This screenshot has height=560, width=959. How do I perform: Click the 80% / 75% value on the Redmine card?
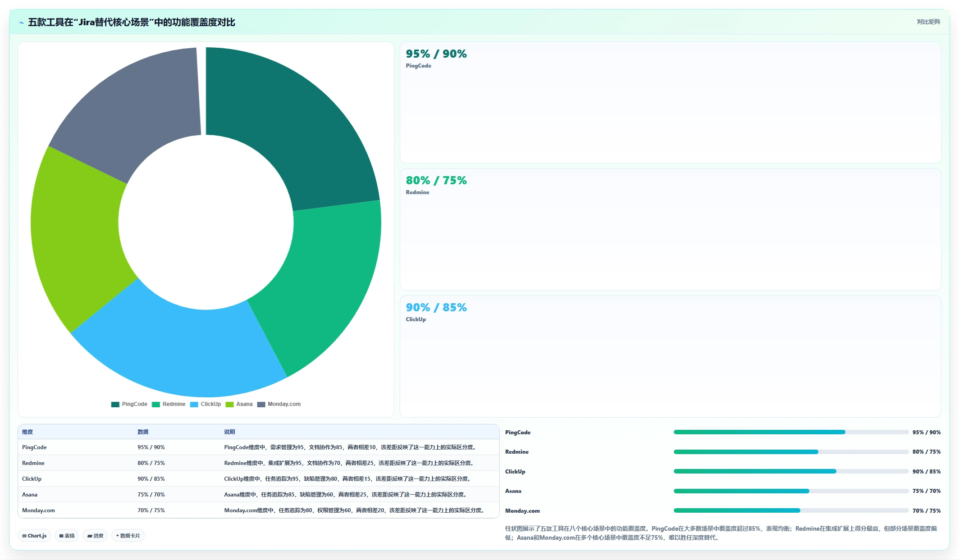[436, 180]
